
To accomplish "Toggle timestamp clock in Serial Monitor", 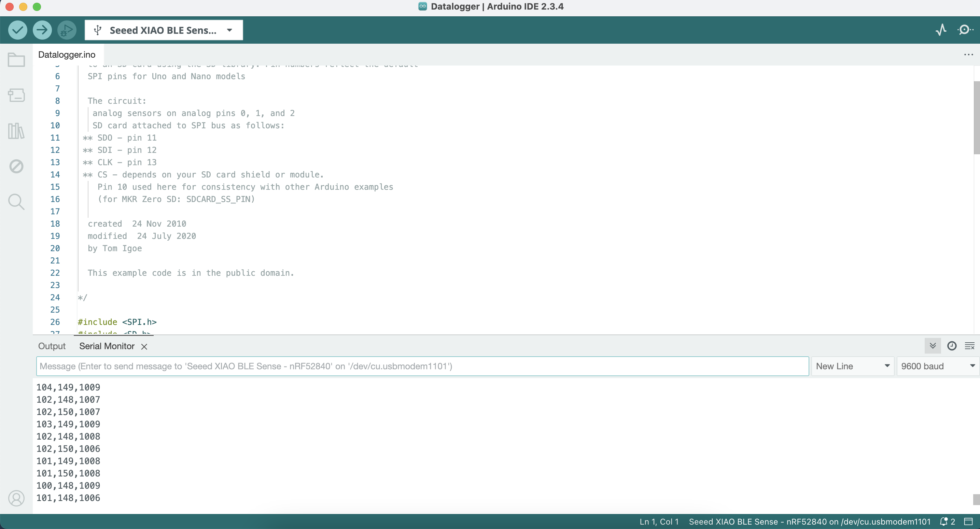I will (951, 346).
